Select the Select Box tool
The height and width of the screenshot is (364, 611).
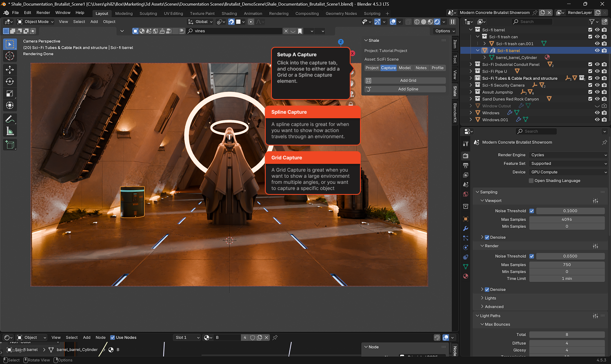tap(10, 44)
